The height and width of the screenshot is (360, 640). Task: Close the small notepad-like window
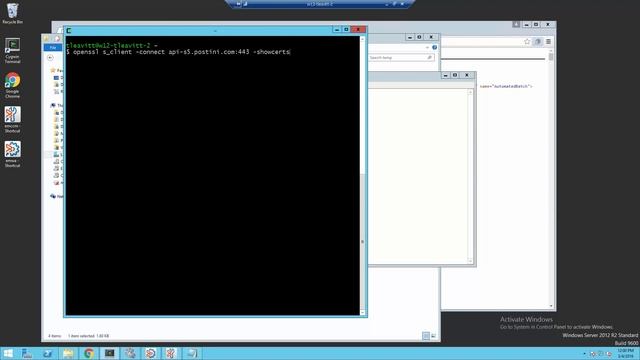467,75
